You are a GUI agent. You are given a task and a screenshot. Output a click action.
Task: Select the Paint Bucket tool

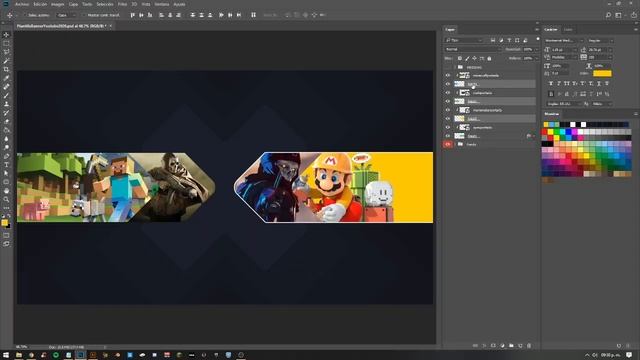(x=6, y=130)
